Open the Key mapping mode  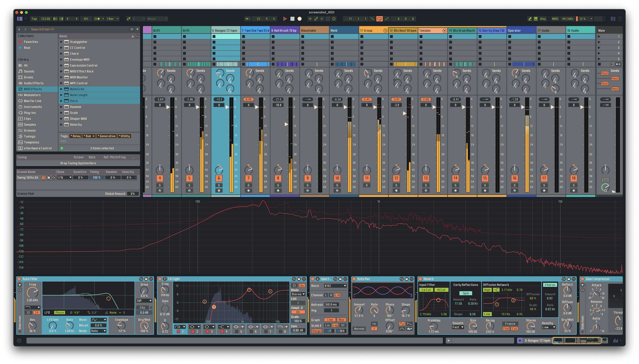coord(543,19)
